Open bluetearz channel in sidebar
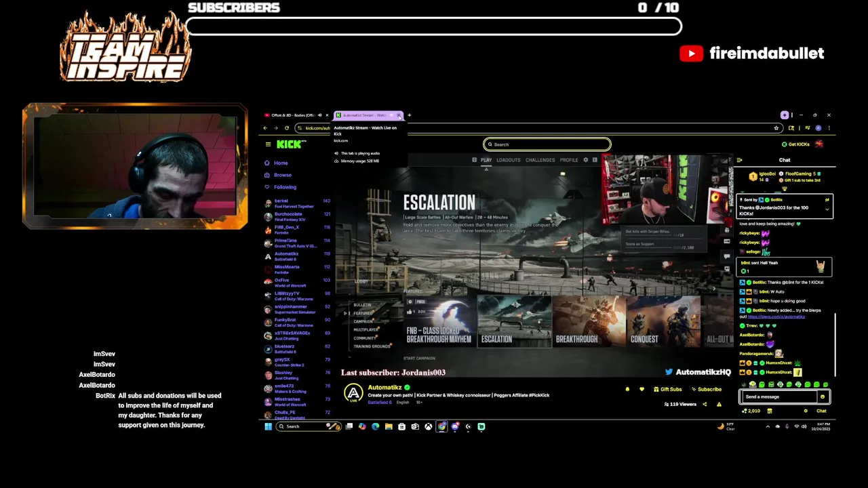The height and width of the screenshot is (488, 868). (298, 349)
